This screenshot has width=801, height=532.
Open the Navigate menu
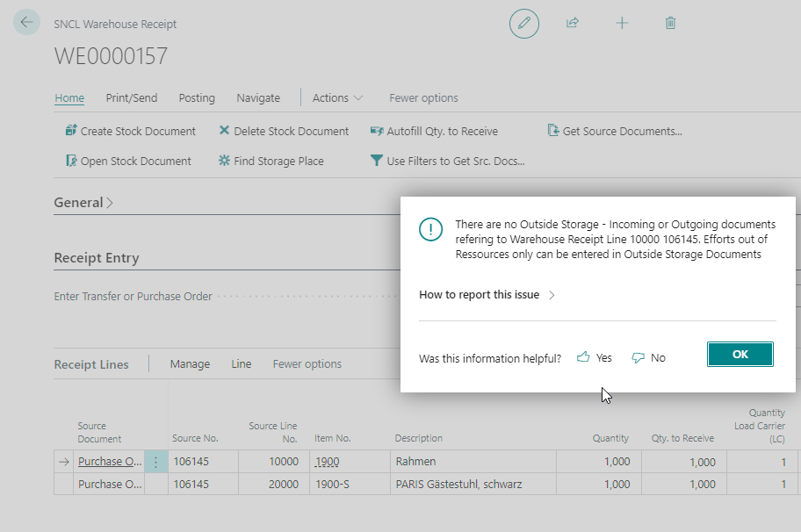(258, 98)
